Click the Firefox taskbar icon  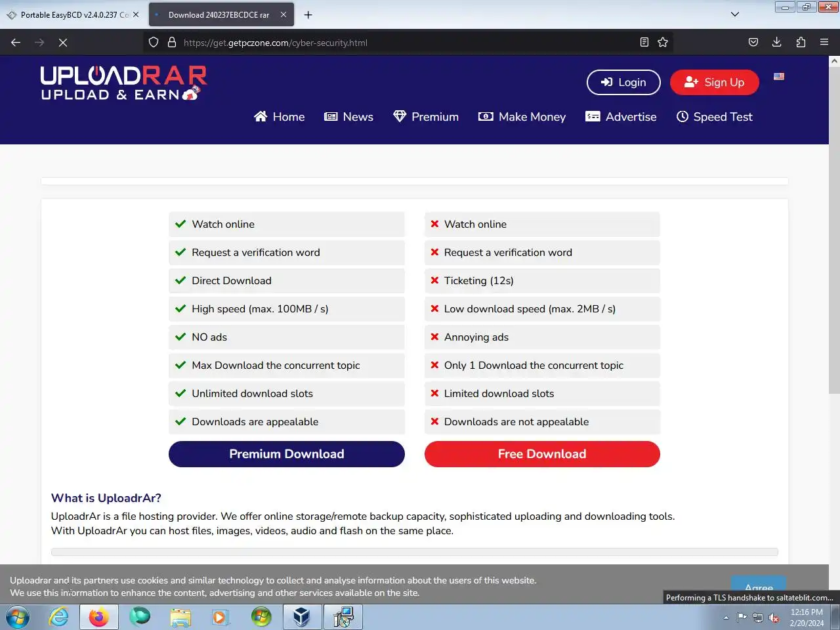coord(99,618)
